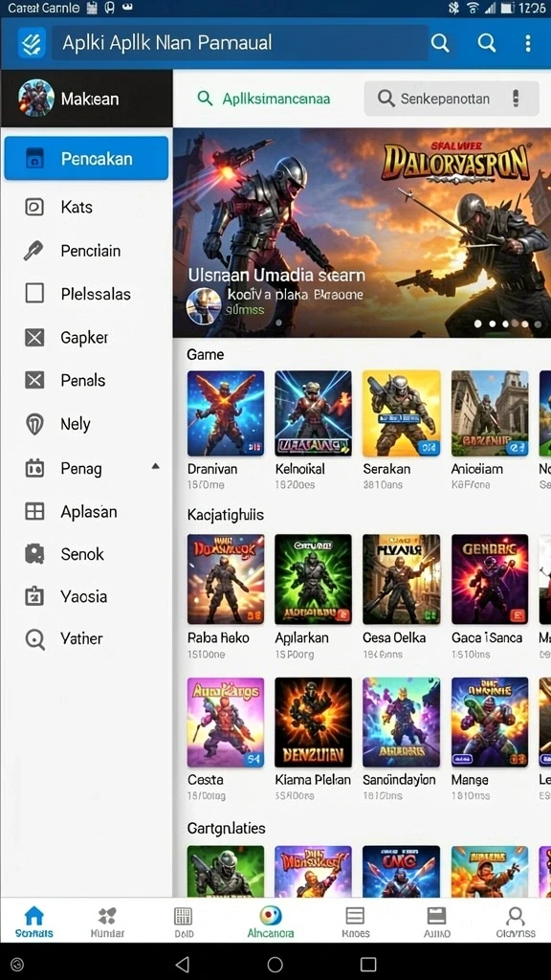The width and height of the screenshot is (551, 980).
Task: Click the Nely shield icon
Action: (x=34, y=424)
